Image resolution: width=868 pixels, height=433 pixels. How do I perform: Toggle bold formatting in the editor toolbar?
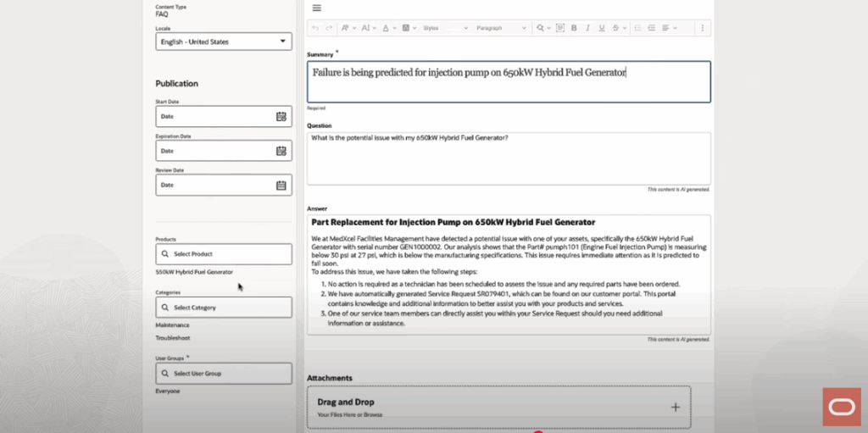coord(574,28)
